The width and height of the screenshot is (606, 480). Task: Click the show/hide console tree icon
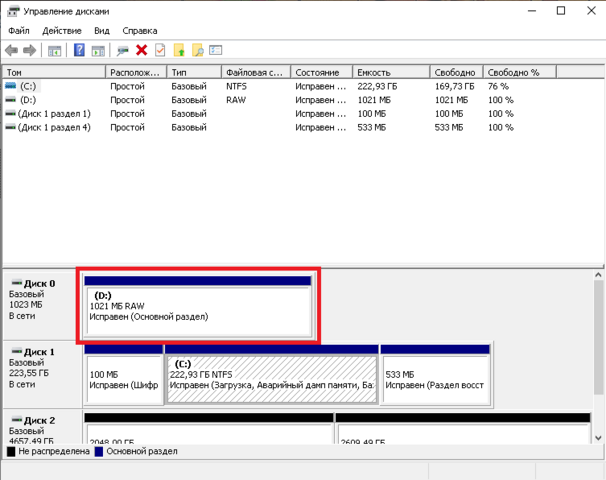pos(55,50)
